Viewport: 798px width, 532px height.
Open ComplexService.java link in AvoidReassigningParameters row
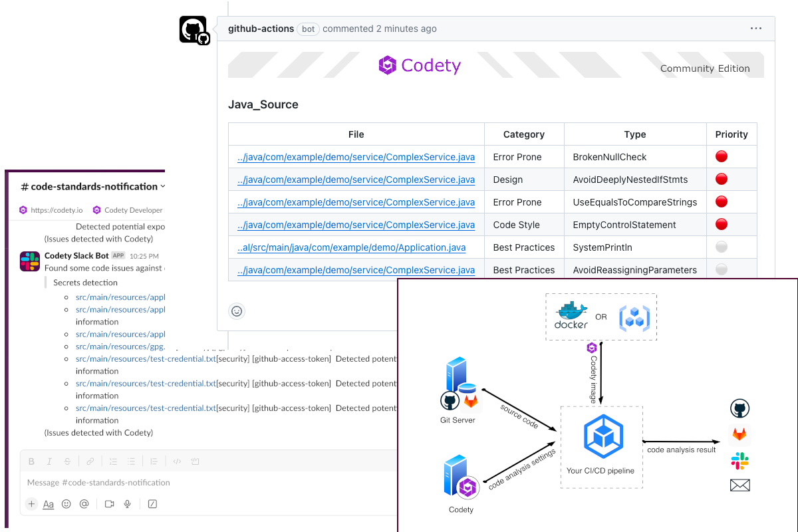(356, 270)
